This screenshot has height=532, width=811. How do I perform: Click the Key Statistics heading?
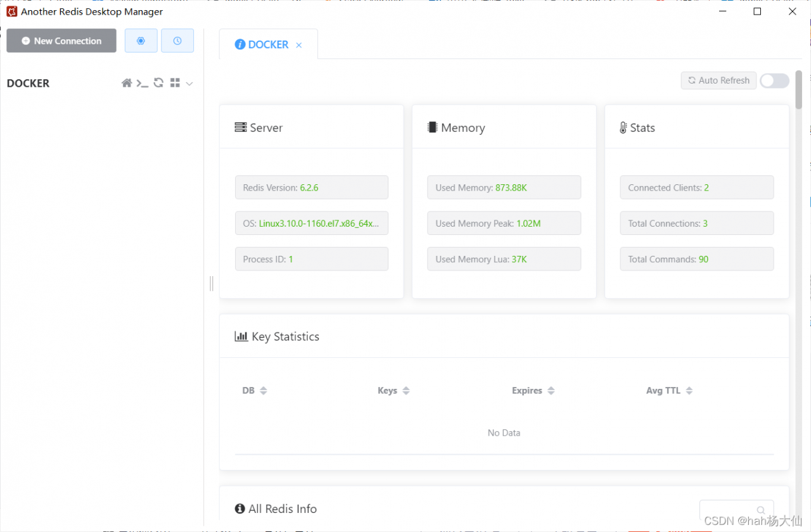[x=277, y=336]
